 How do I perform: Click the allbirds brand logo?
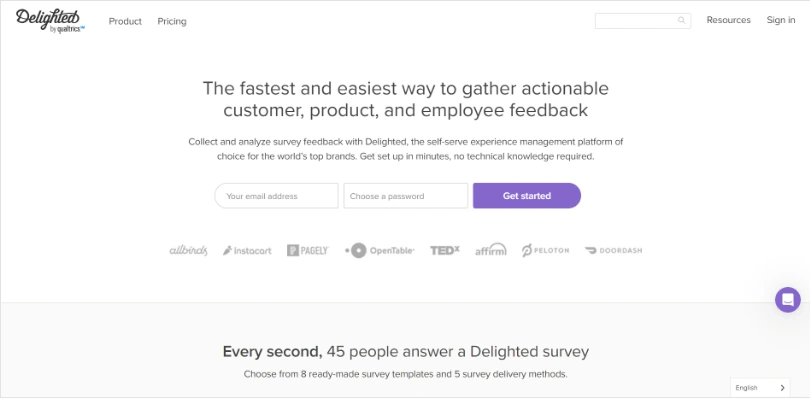click(189, 251)
